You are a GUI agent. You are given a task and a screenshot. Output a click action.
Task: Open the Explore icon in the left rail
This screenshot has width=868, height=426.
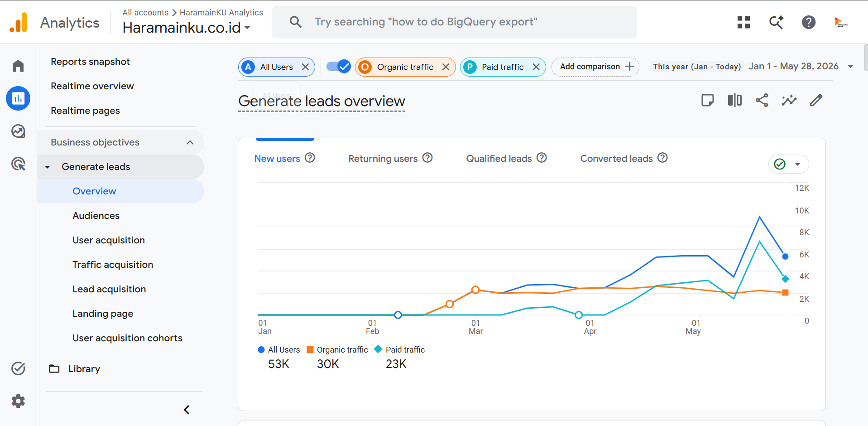point(18,131)
